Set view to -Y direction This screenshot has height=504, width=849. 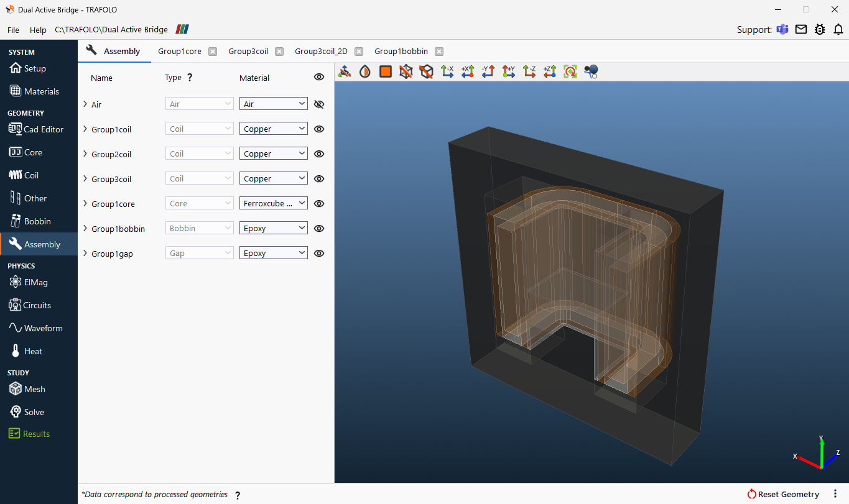point(488,71)
